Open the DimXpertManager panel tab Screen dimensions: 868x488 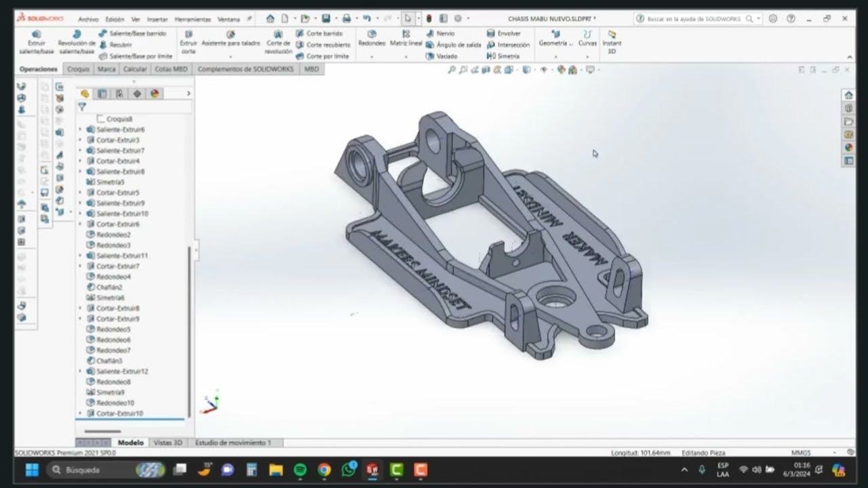tap(138, 94)
